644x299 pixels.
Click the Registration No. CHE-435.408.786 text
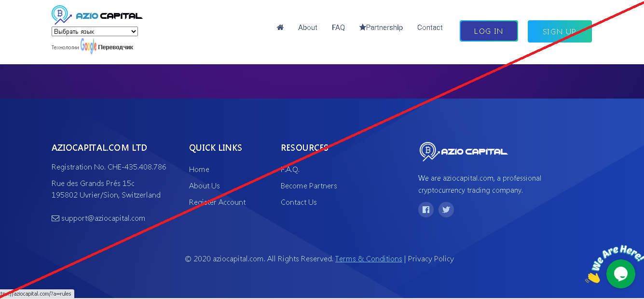[x=109, y=167]
